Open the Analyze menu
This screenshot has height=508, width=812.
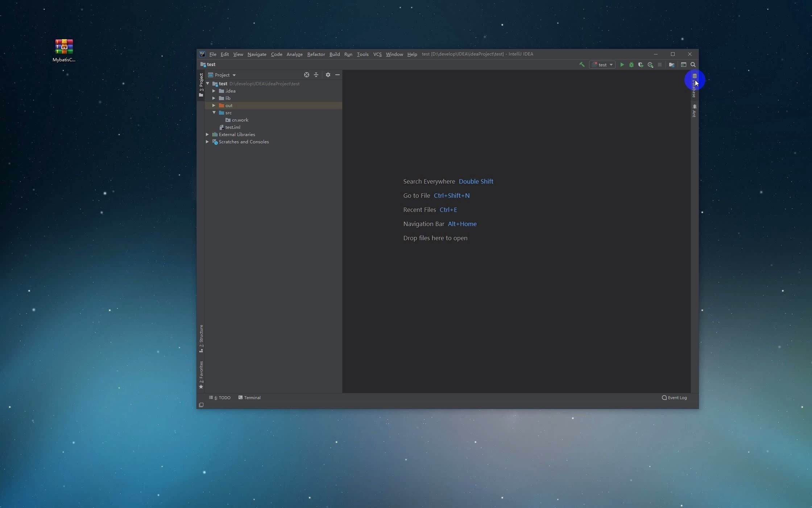pyautogui.click(x=295, y=54)
